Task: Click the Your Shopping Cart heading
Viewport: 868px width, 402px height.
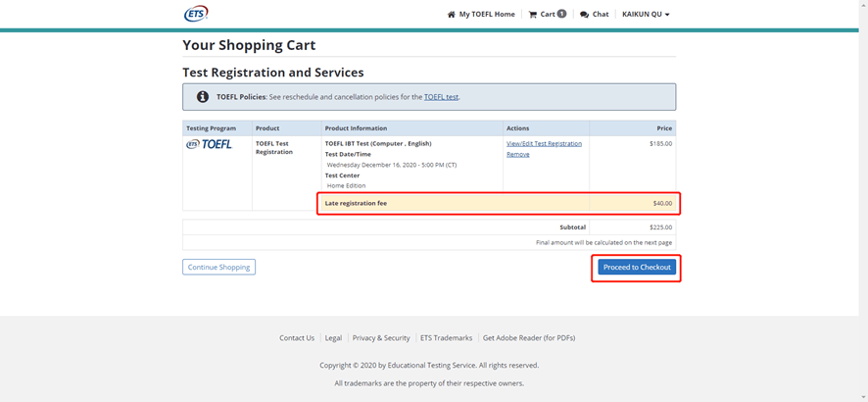Action: click(x=249, y=45)
